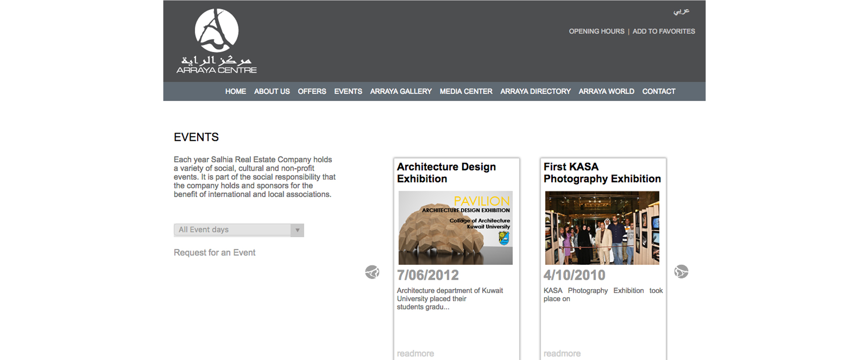Screen dimensions: 868x360
Task: Click the 7/06/2012 event date
Action: click(428, 275)
